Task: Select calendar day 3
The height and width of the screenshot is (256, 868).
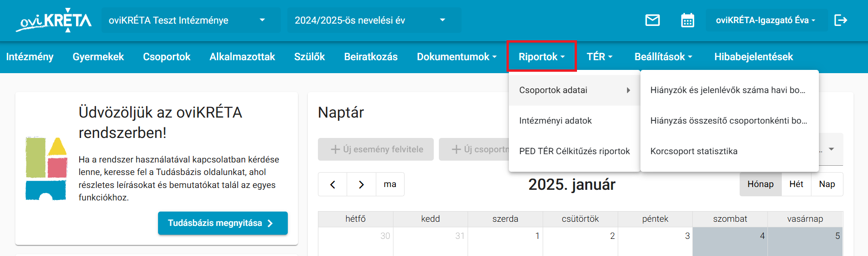Action: pyautogui.click(x=655, y=241)
